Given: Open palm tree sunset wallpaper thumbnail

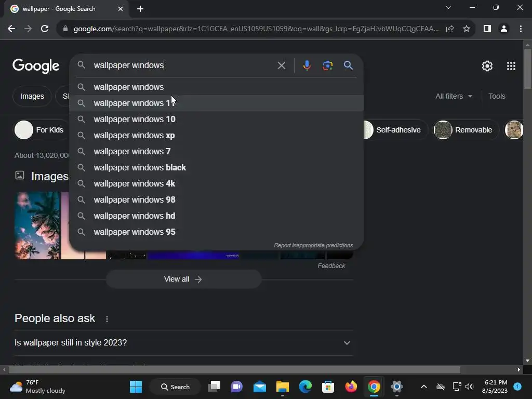Looking at the screenshot, I should click(x=37, y=225).
